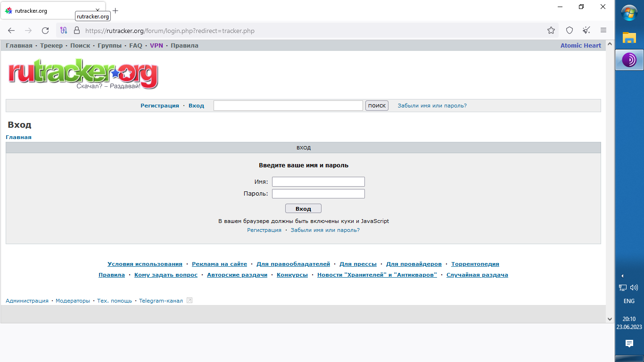This screenshot has height=362, width=644.
Task: Click the page scrollbar down arrow
Action: pos(610,319)
